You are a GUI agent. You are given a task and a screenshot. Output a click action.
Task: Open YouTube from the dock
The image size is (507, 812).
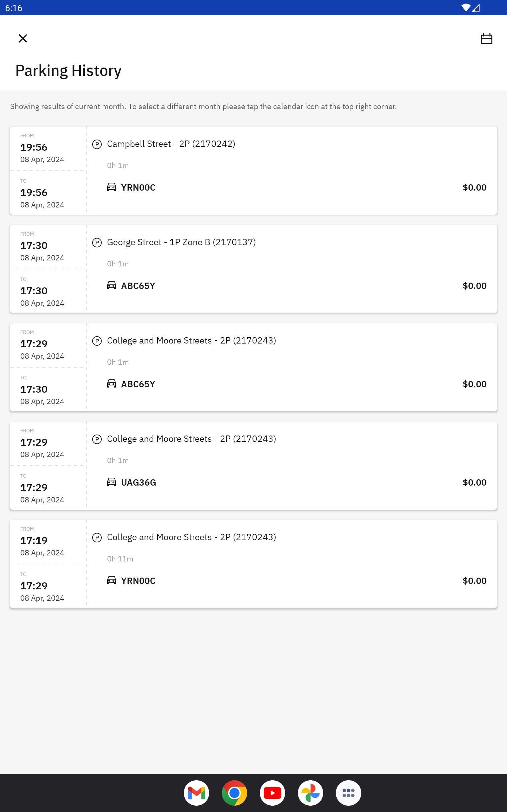click(272, 793)
